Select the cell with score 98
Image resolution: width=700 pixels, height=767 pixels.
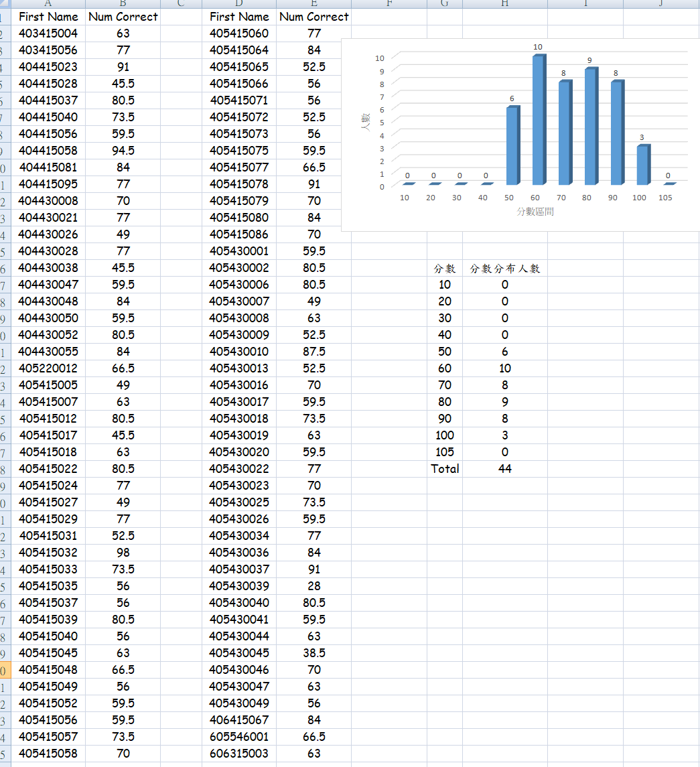[123, 553]
